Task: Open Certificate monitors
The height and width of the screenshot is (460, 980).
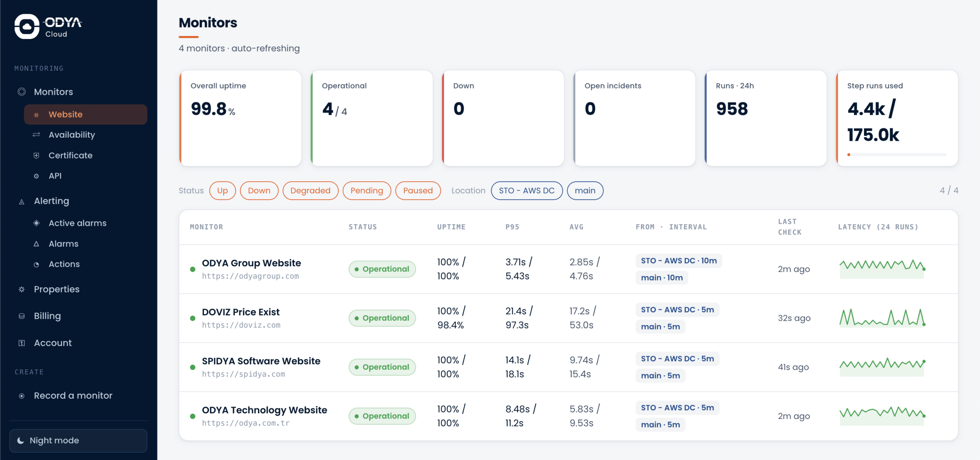Action: point(86,155)
